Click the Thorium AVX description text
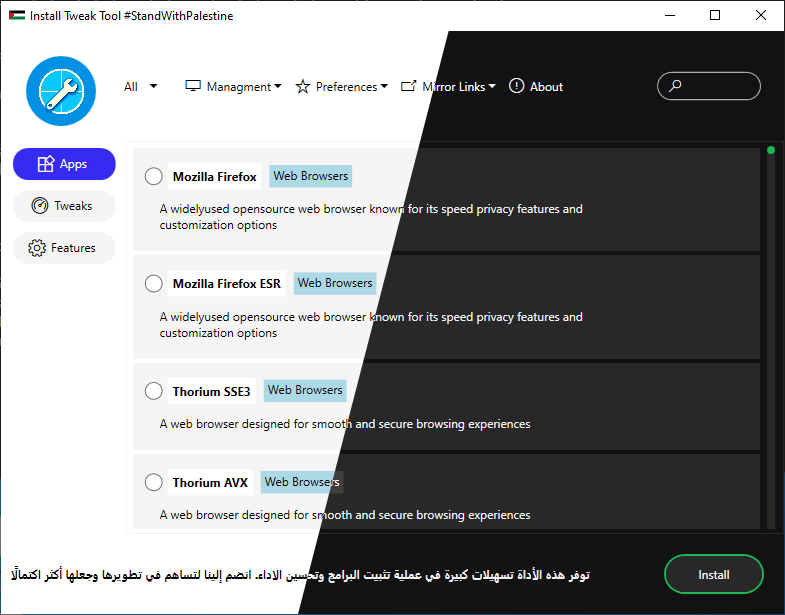 (x=345, y=515)
